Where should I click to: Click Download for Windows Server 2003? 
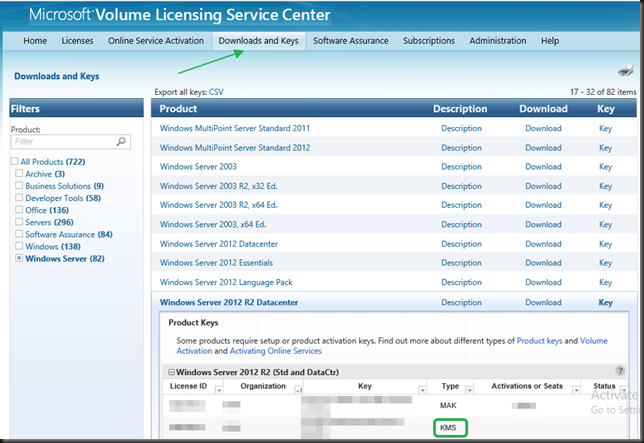(543, 166)
